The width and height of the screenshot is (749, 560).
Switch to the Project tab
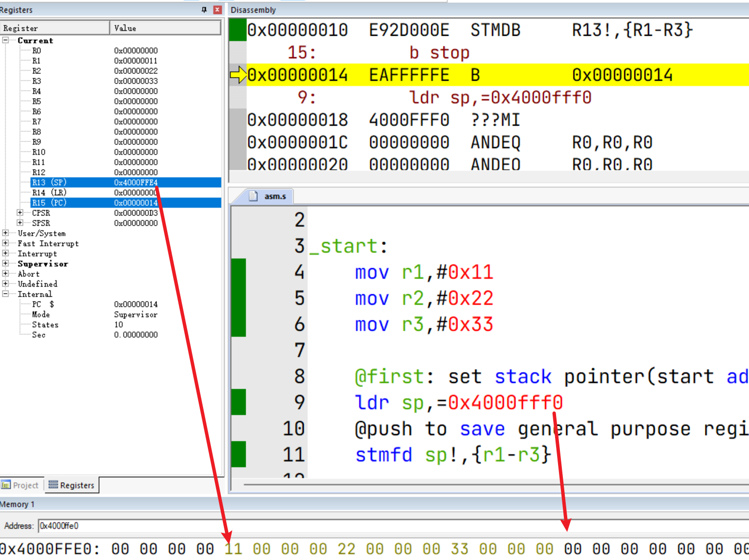coord(21,485)
